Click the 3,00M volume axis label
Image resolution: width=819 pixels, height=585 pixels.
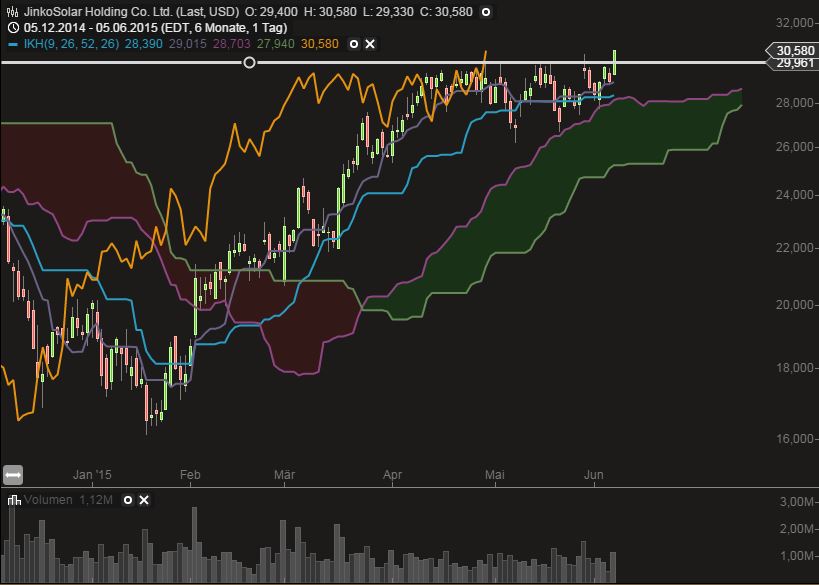[797, 502]
